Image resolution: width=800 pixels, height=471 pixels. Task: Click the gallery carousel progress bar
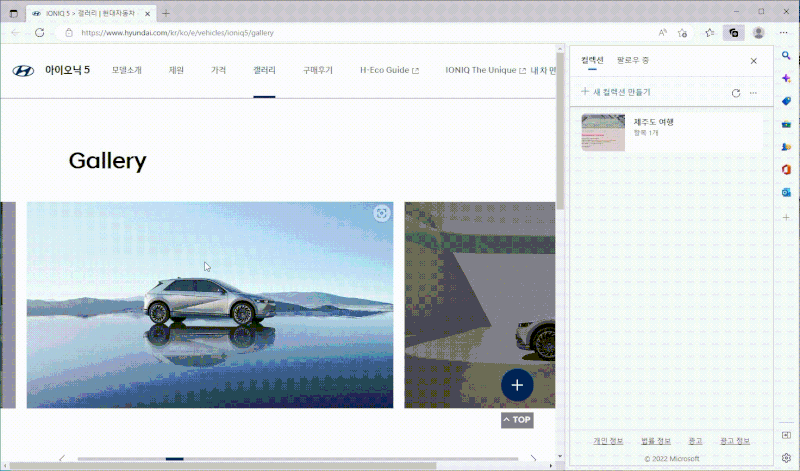click(x=297, y=459)
